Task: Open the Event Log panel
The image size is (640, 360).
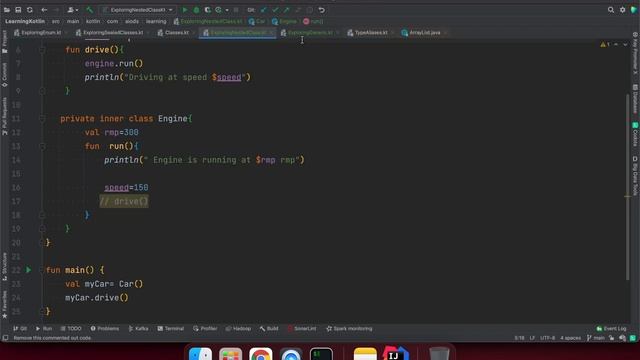Action: pos(611,329)
